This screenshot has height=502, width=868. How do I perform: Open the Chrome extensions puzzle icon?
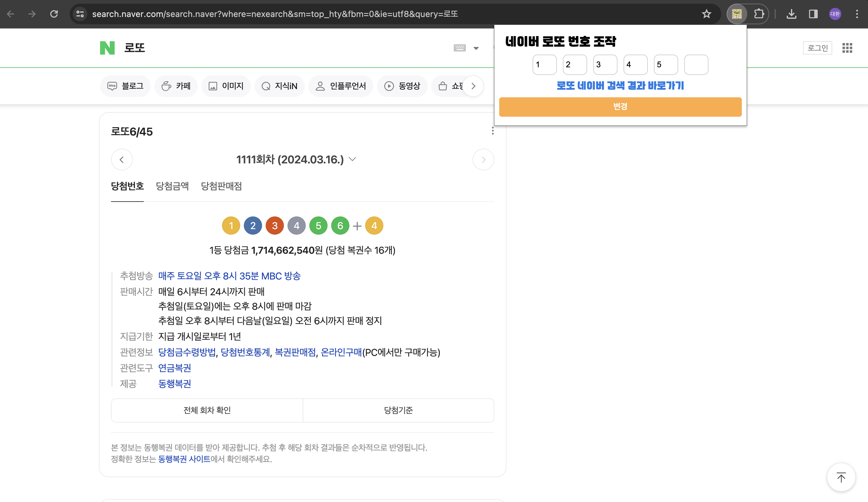[x=759, y=14]
